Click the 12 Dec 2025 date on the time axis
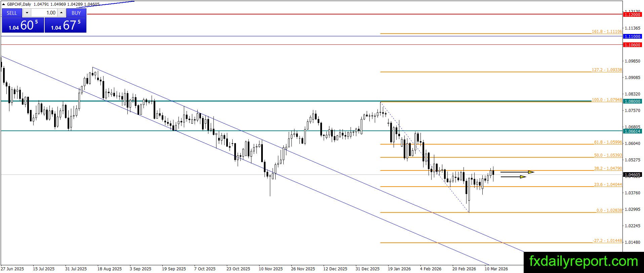Viewport: 644px width, 273px height. click(335, 269)
